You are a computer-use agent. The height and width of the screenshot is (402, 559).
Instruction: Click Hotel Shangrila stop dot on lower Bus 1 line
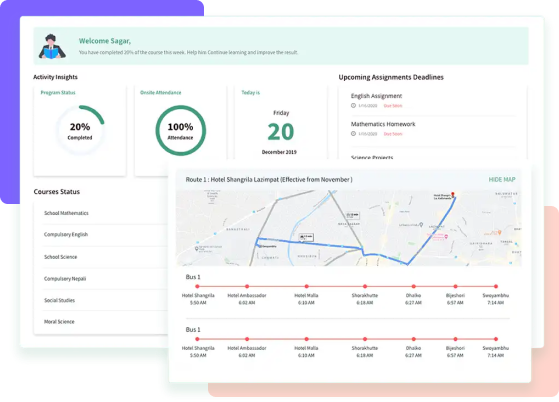click(198, 339)
